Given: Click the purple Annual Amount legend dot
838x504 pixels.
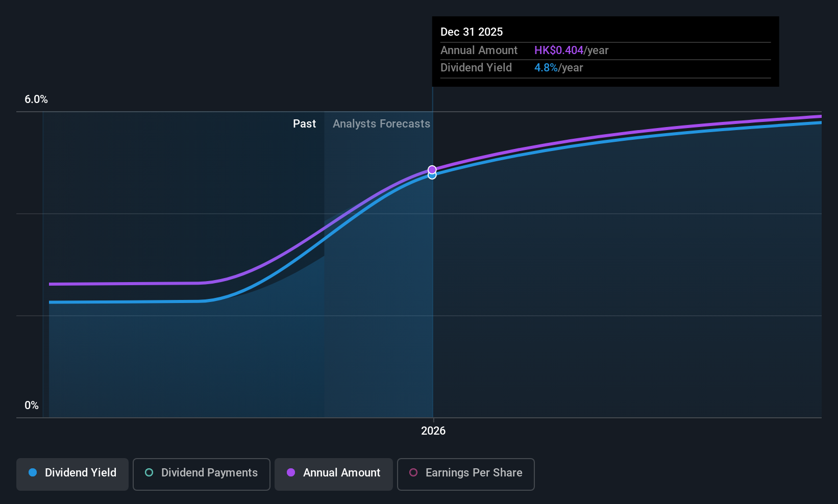Looking at the screenshot, I should click(291, 472).
